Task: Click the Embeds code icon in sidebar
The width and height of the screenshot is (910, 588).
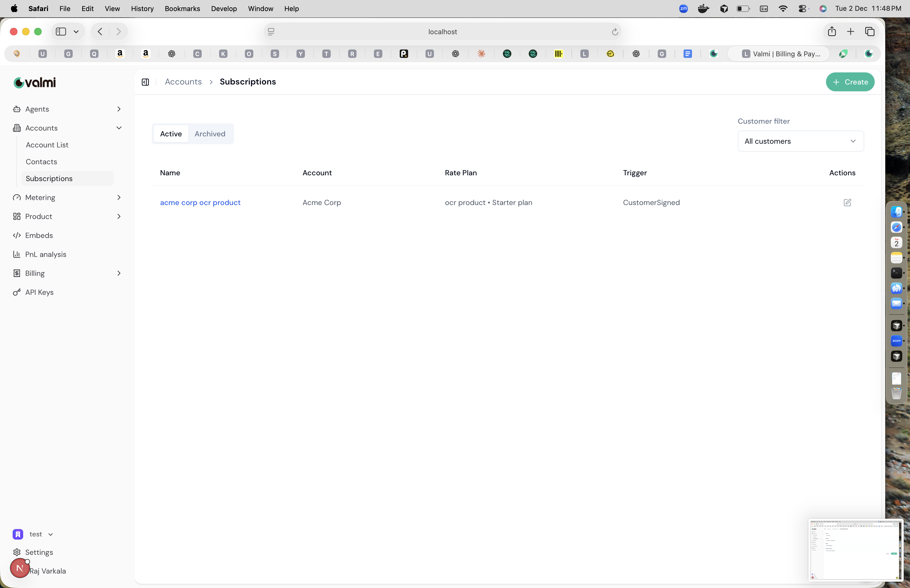Action: pyautogui.click(x=17, y=235)
